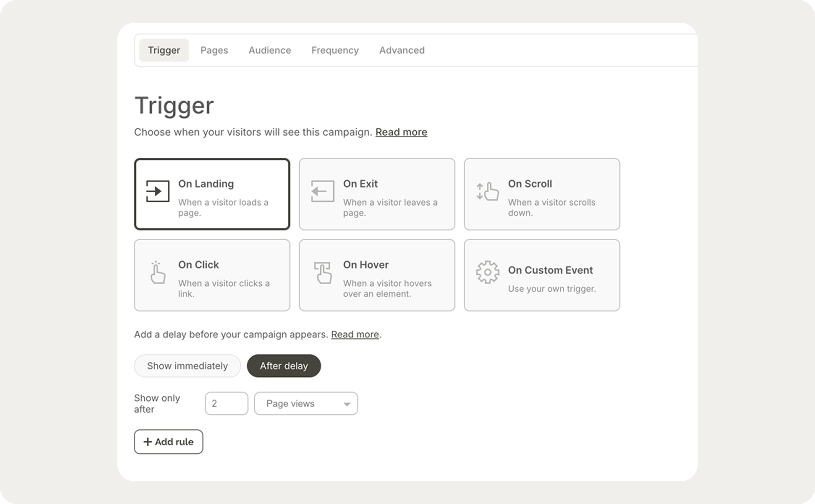
Task: Open the Audience tab
Action: click(x=270, y=50)
